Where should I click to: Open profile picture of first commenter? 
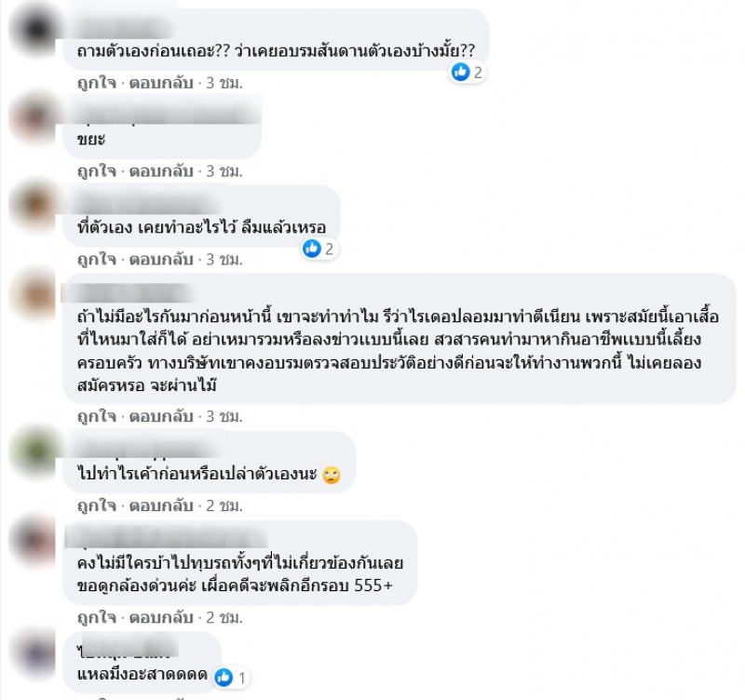34,30
